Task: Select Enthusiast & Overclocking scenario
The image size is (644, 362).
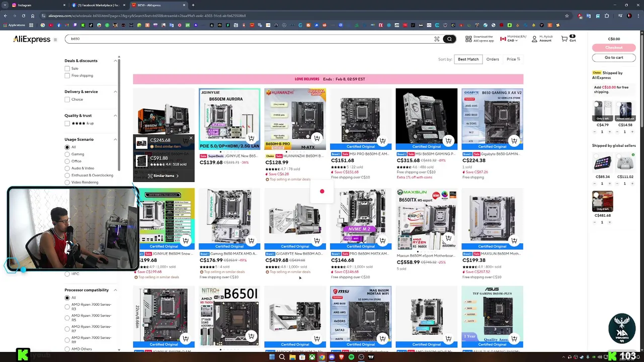Action: (67, 175)
